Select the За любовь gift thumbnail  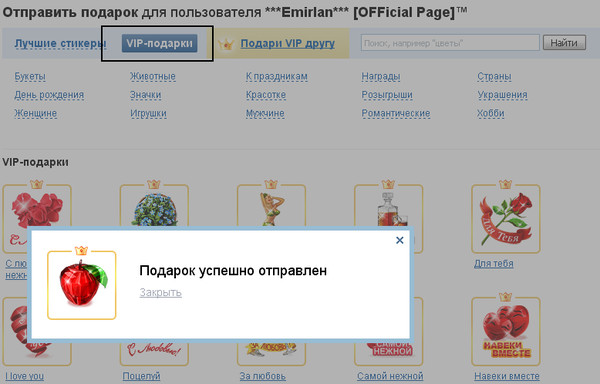coord(271,353)
